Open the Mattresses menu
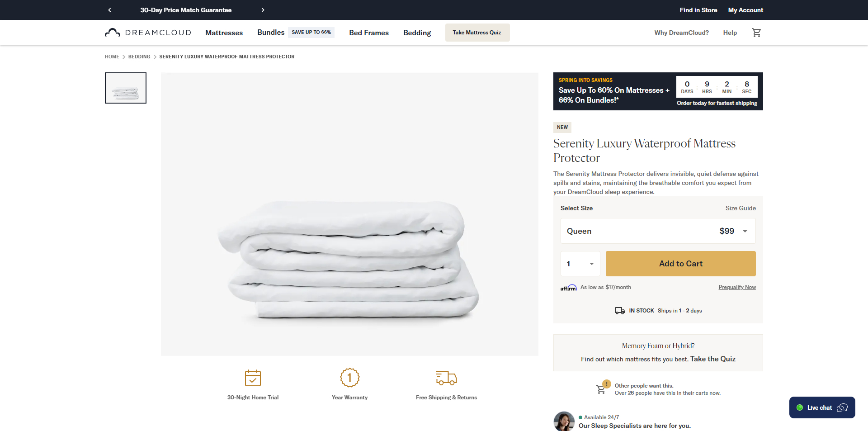The height and width of the screenshot is (431, 868). (224, 33)
